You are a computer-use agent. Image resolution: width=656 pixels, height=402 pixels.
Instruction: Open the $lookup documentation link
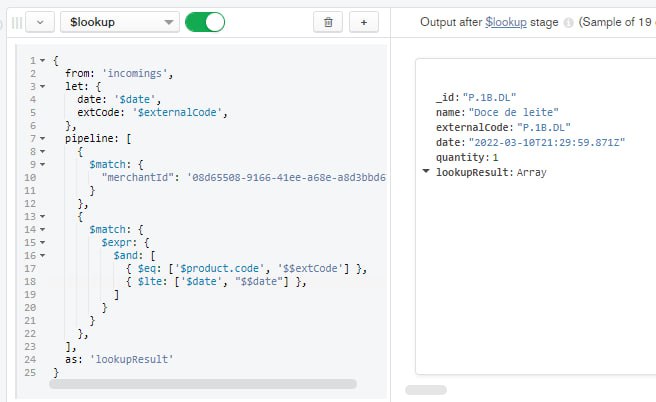(506, 22)
